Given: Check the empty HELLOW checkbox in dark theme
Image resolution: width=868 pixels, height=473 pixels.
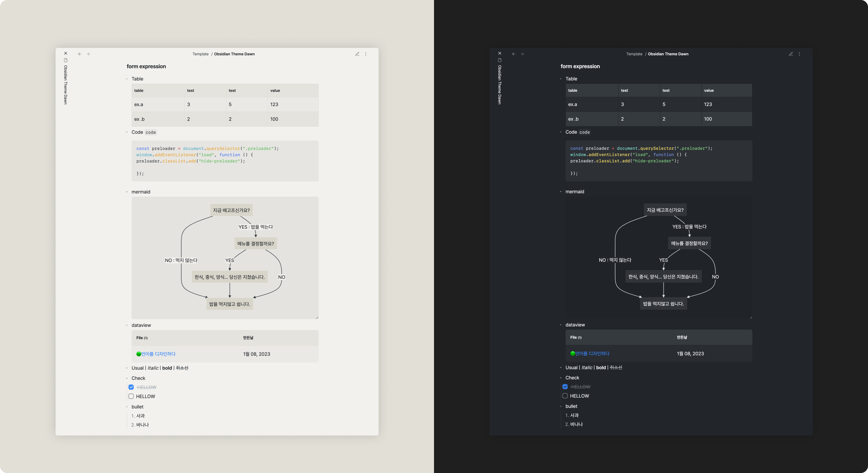Looking at the screenshot, I should pyautogui.click(x=565, y=396).
